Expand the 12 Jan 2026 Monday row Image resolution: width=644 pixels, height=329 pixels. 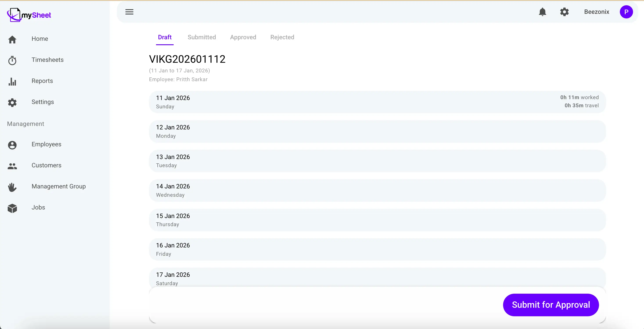coord(377,131)
